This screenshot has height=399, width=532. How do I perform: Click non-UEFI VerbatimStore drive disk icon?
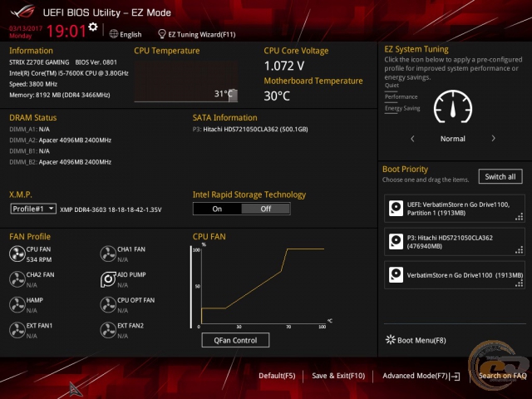click(x=396, y=275)
